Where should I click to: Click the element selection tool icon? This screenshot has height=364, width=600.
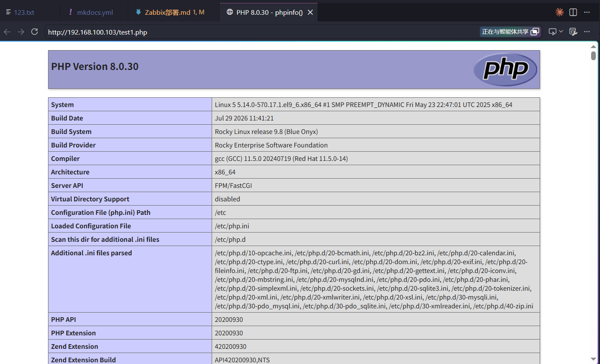(552, 32)
